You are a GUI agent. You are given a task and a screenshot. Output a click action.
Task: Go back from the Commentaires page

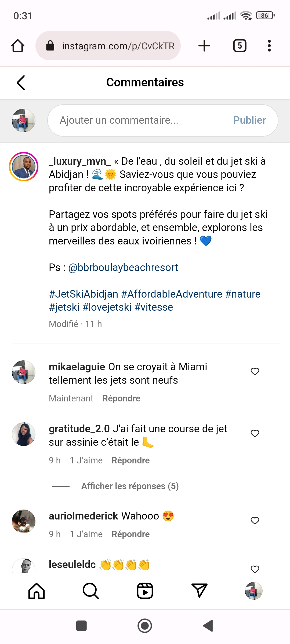21,82
